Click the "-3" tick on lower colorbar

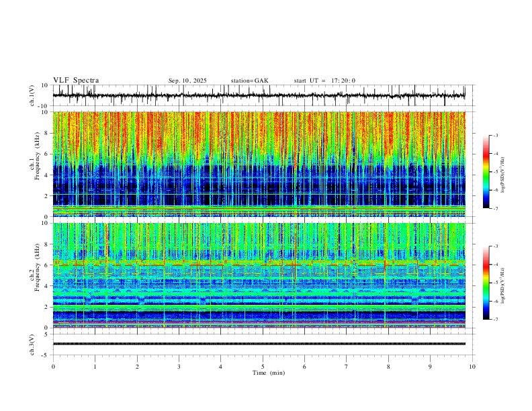click(x=496, y=246)
